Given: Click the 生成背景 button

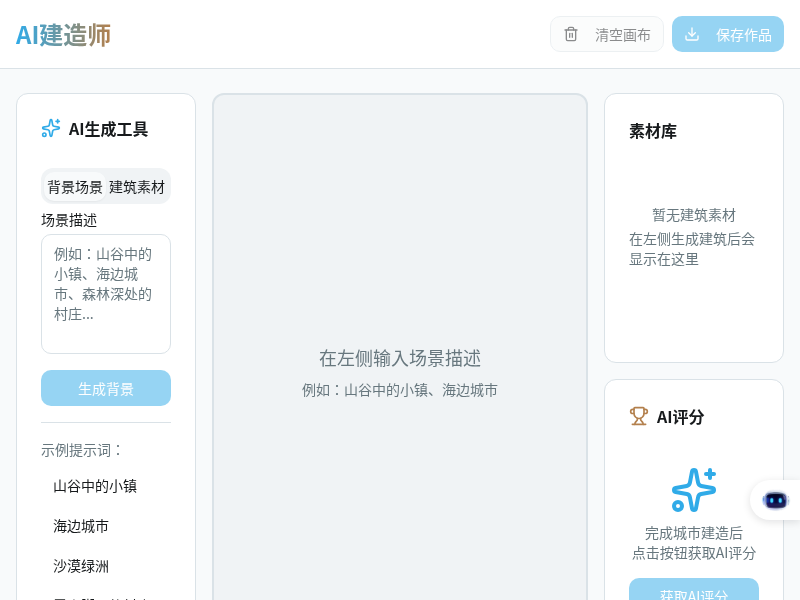Looking at the screenshot, I should pos(106,388).
